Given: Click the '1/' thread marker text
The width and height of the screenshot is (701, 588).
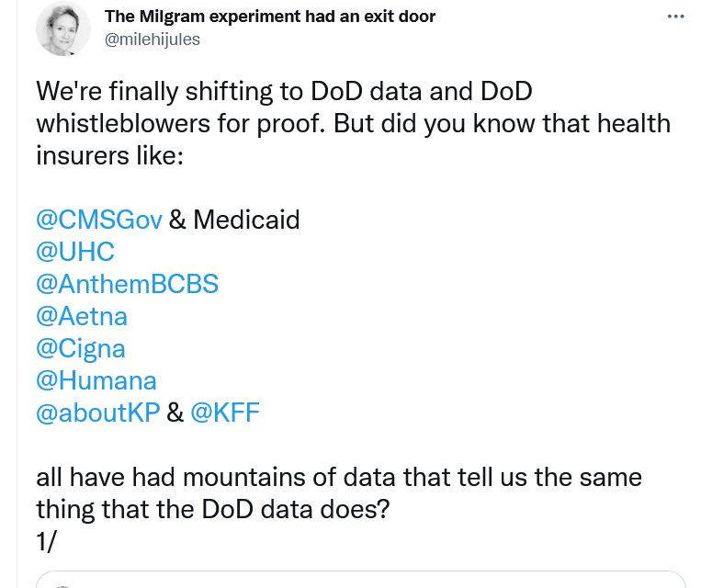Looking at the screenshot, I should click(46, 542).
